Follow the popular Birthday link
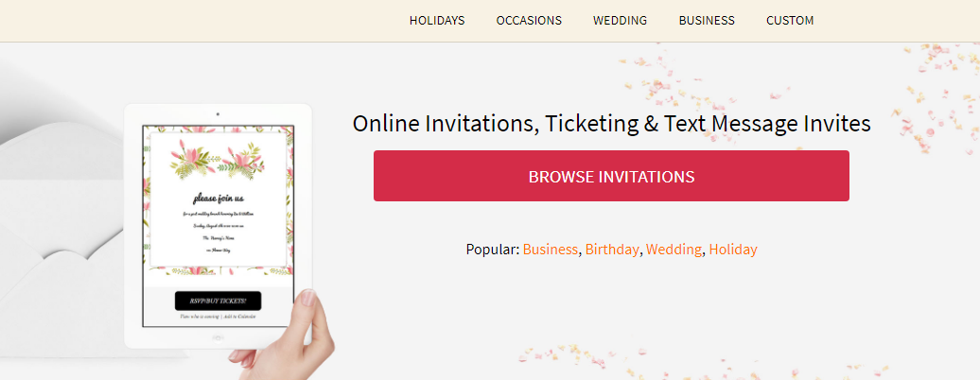 (612, 250)
